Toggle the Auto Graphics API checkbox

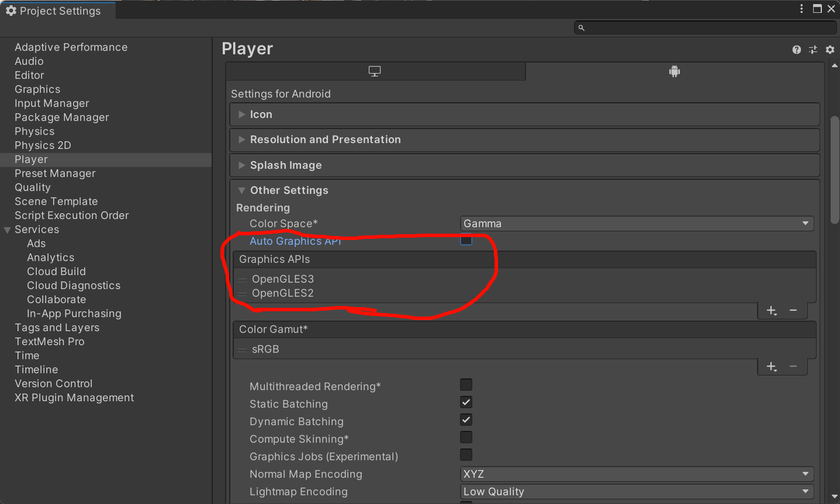click(466, 240)
